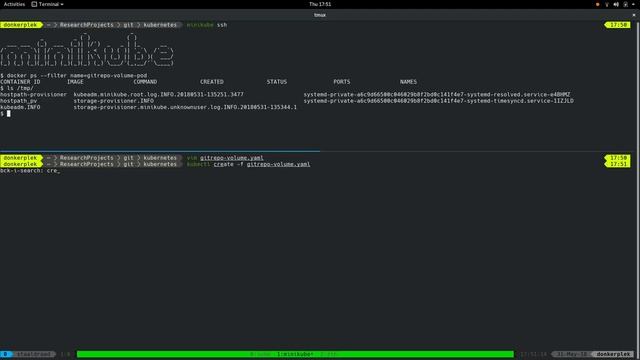The image size is (640, 360).
Task: Click the terminal icon in top bar
Action: click(x=34, y=4)
